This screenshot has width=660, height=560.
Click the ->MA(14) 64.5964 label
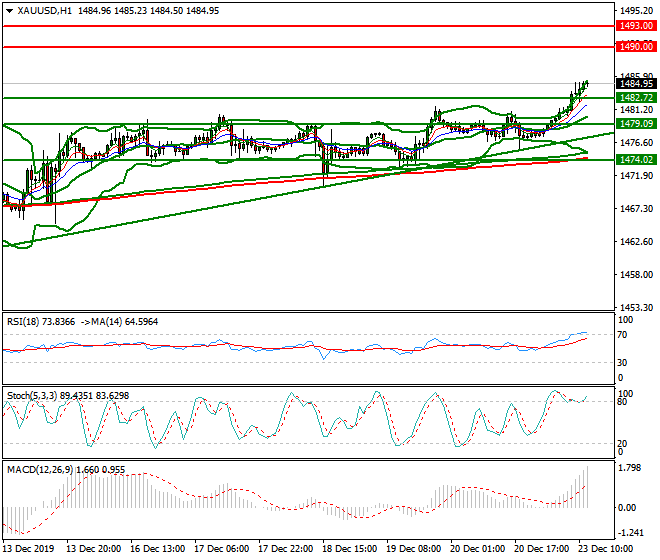tap(119, 322)
